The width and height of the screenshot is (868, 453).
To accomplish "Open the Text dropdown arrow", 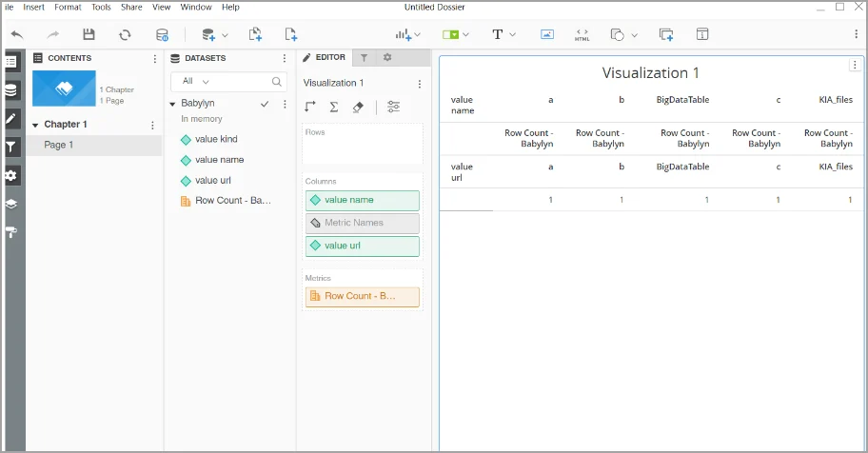I will pos(513,34).
